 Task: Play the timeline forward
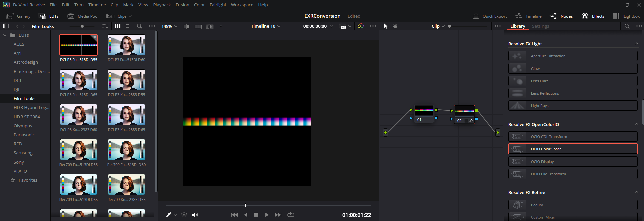click(267, 215)
